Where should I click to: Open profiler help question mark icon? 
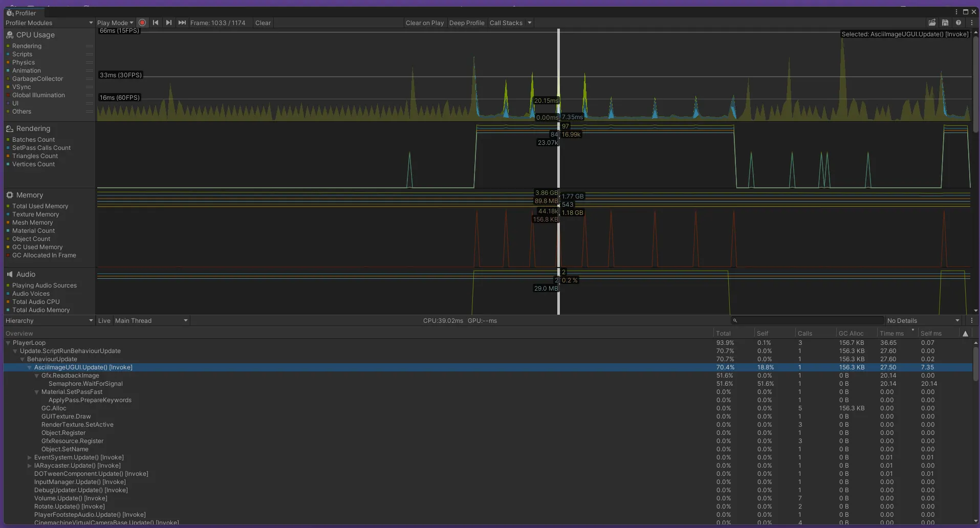pyautogui.click(x=959, y=23)
